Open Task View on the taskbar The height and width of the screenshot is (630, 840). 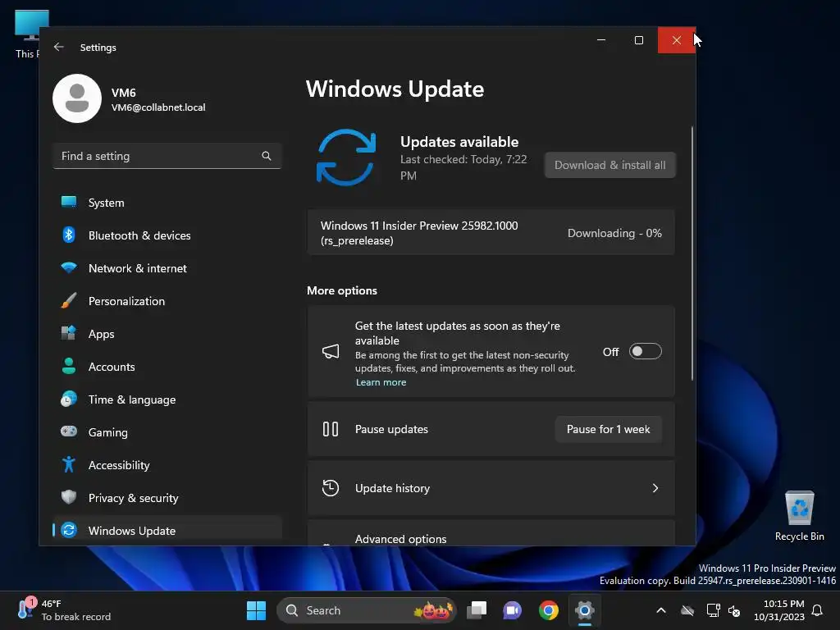coord(477,610)
